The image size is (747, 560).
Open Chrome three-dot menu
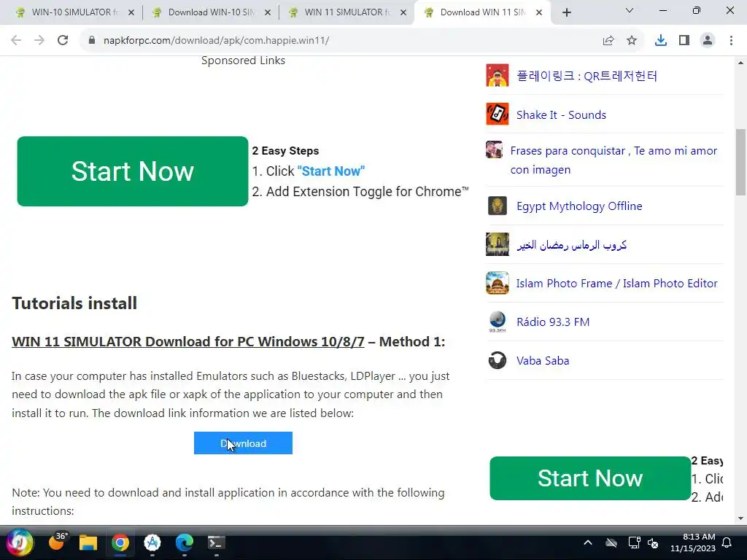[x=731, y=41]
